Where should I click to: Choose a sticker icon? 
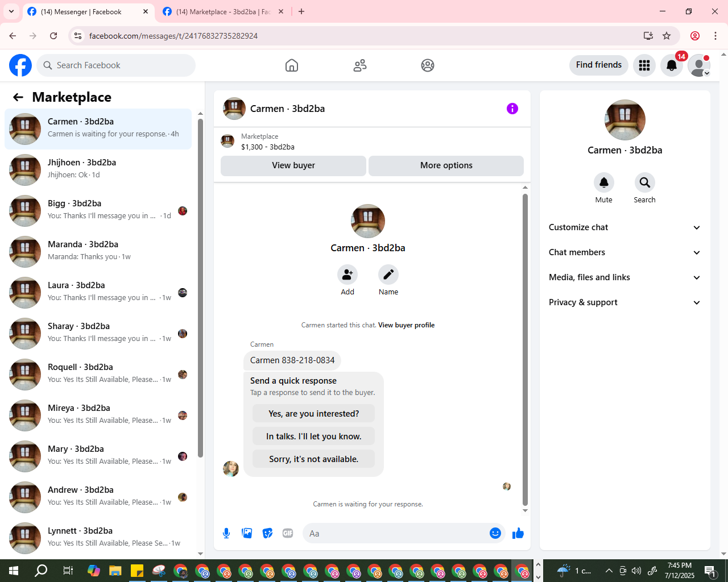(x=267, y=533)
